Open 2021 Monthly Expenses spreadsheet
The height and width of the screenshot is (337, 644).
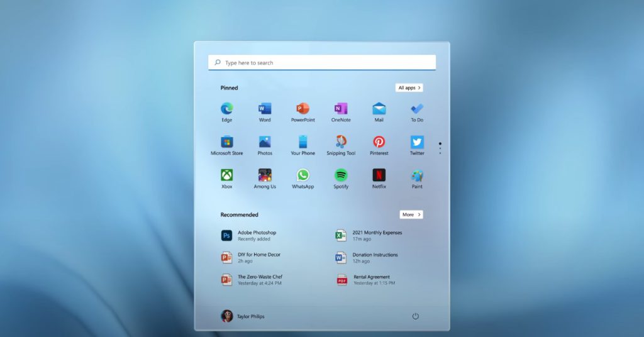(369, 236)
